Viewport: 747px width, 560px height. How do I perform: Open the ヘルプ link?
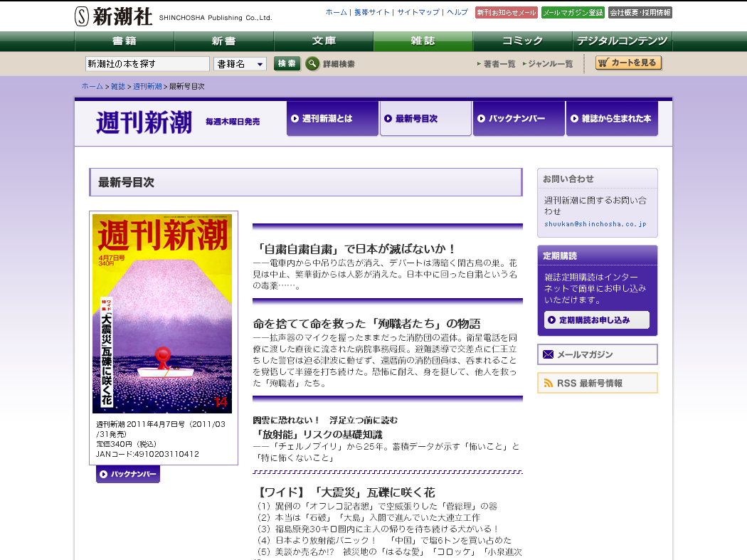[457, 12]
